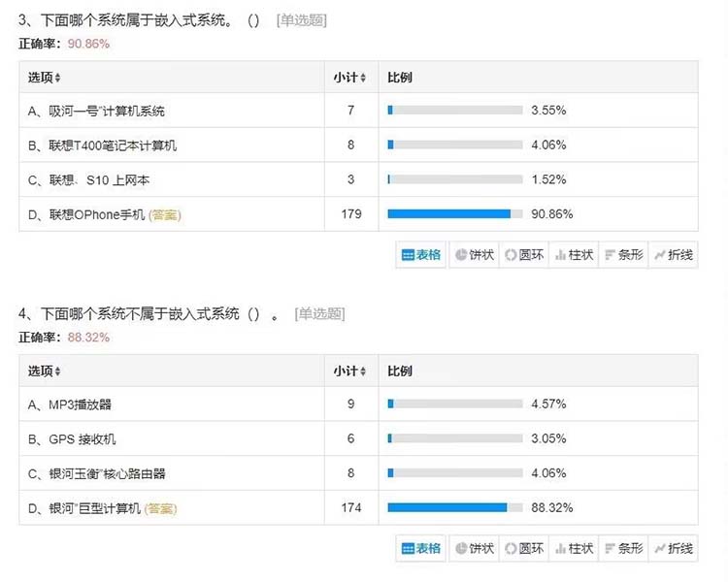This screenshot has height=582, width=728.
Task: Select 条形 bar view for question 4
Action: (623, 548)
